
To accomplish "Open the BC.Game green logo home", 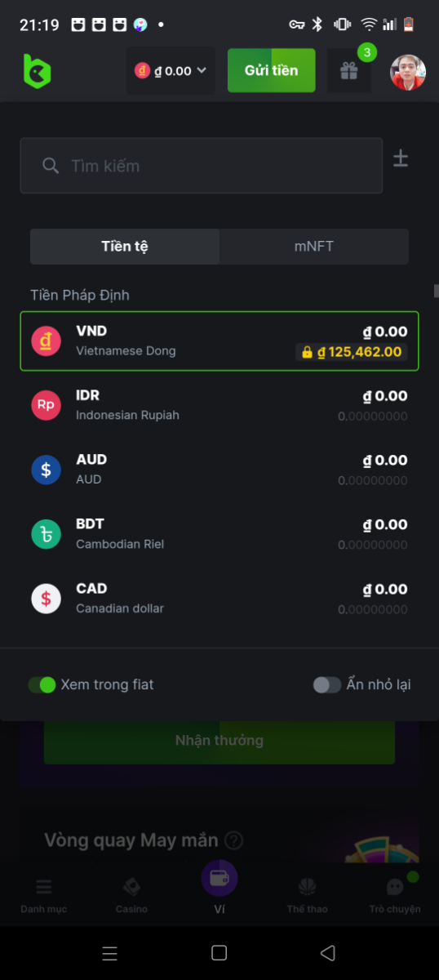I will 37,71.
